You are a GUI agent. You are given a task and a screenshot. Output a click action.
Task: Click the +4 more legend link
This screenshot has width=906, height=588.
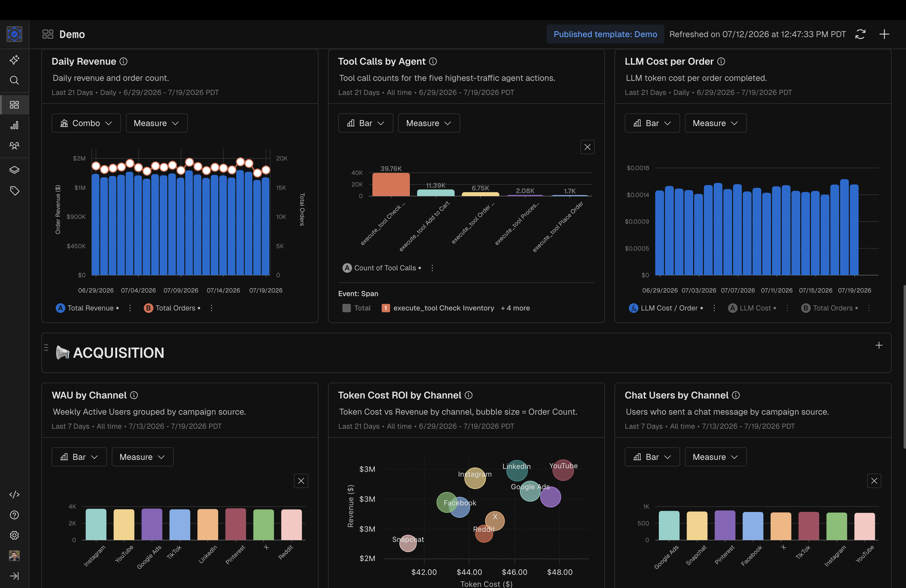pos(515,308)
